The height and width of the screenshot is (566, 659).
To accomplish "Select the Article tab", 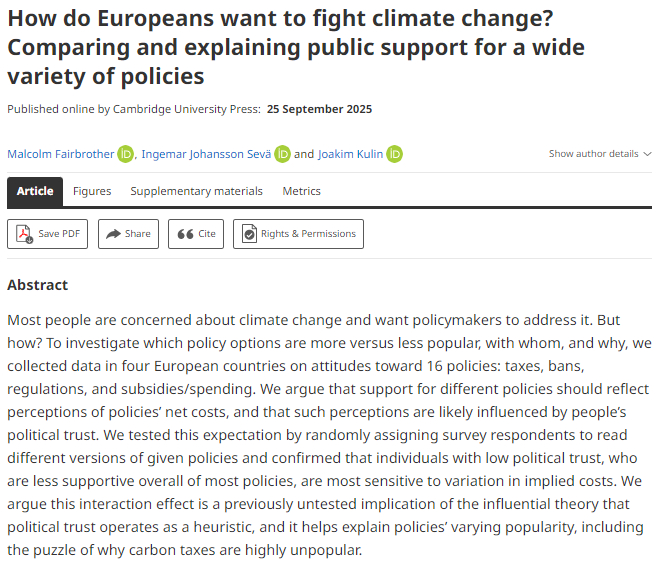I will click(x=35, y=191).
